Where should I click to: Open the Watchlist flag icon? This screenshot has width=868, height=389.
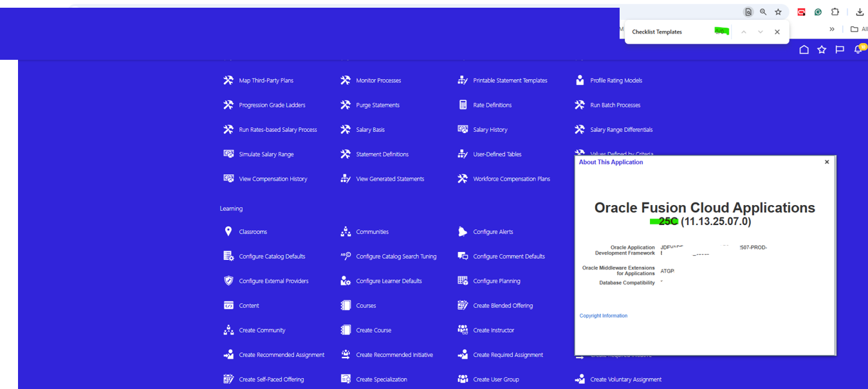[x=840, y=50]
